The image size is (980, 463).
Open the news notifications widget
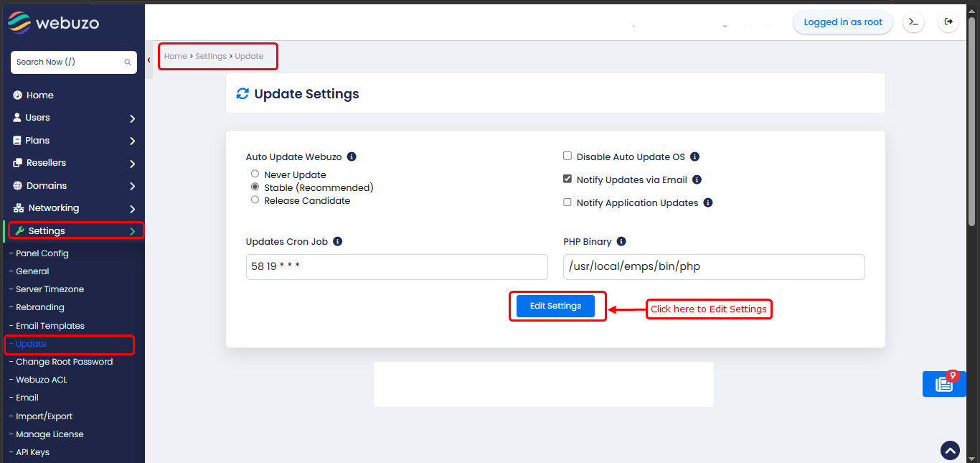coord(943,384)
